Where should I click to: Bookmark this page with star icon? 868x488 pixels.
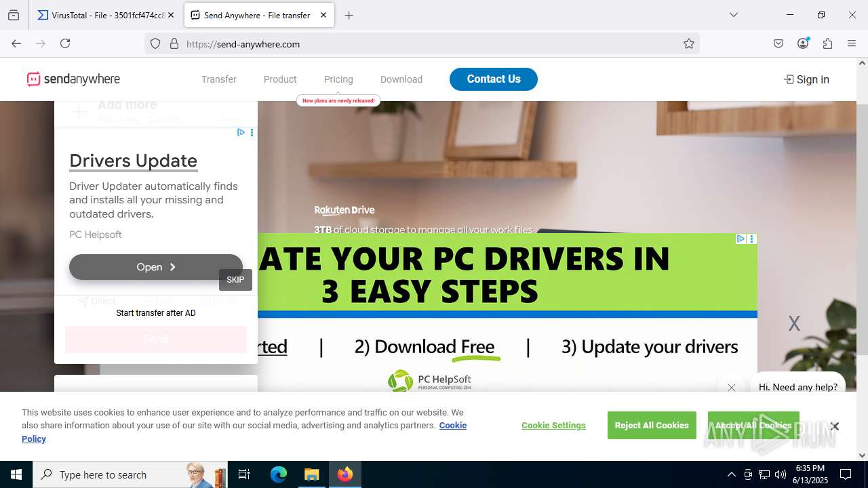[689, 43]
